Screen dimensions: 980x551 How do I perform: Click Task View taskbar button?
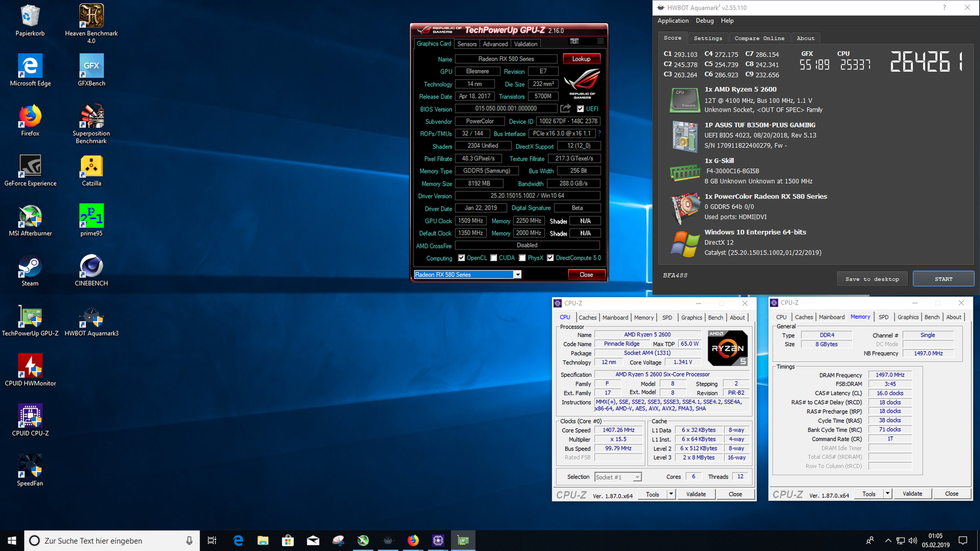pos(212,540)
